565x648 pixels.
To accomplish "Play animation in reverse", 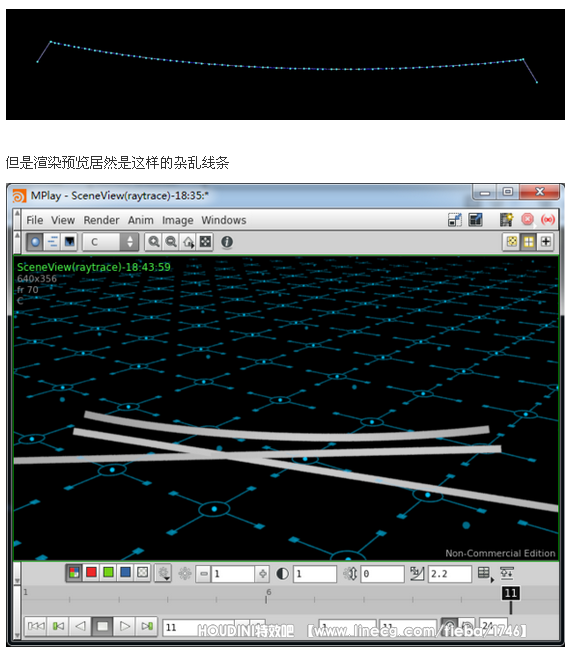I will click(x=81, y=626).
